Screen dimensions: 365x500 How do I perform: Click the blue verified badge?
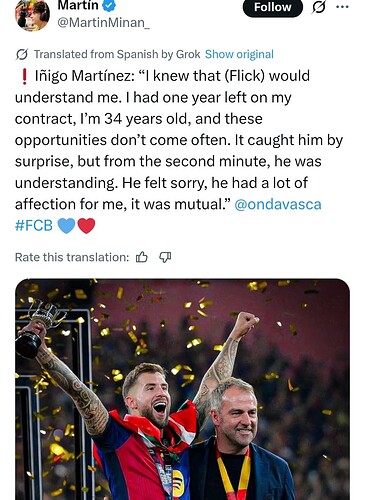tap(108, 6)
